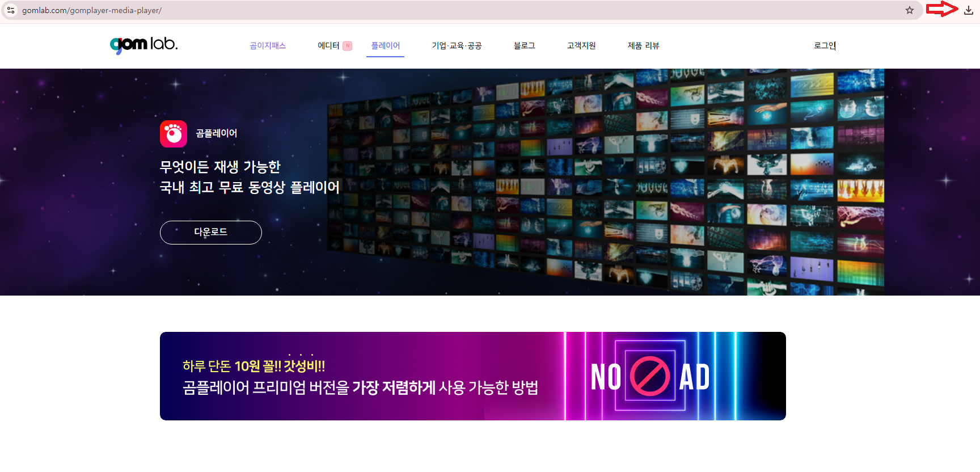
Task: Open the browser downloads icon
Action: pos(969,10)
